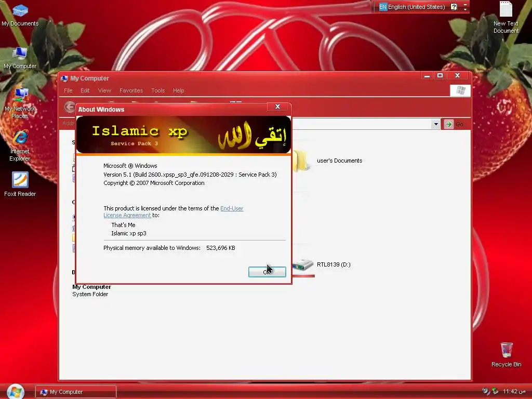Click the English (United States) language label
Viewport: 532px width, 399px height.
tap(416, 7)
